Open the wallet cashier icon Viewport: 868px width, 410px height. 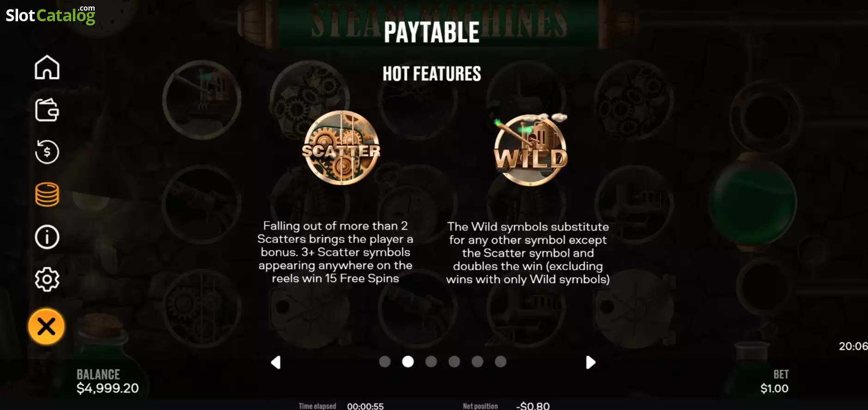(47, 110)
